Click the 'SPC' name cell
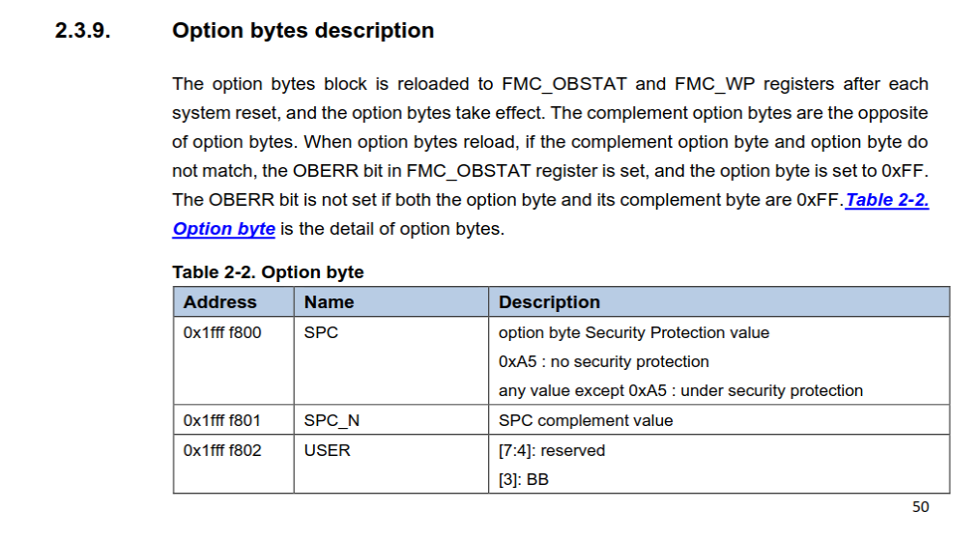980x540 pixels. (x=321, y=332)
